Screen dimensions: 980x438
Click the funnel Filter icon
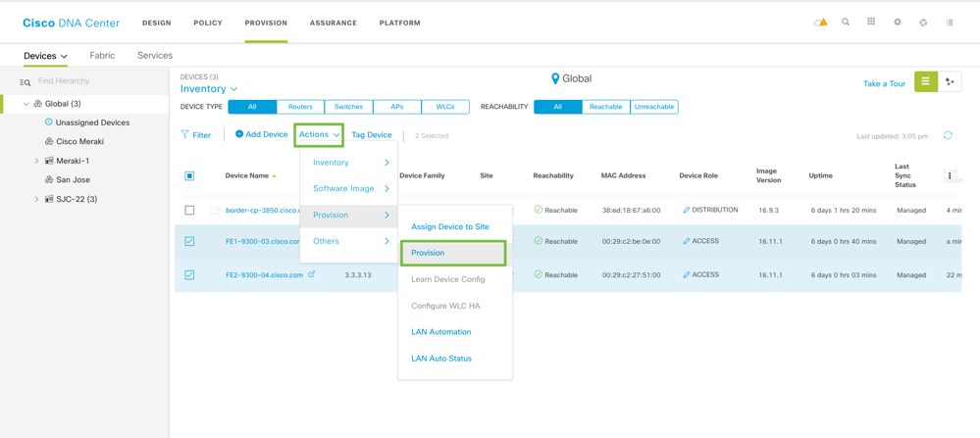click(x=184, y=134)
